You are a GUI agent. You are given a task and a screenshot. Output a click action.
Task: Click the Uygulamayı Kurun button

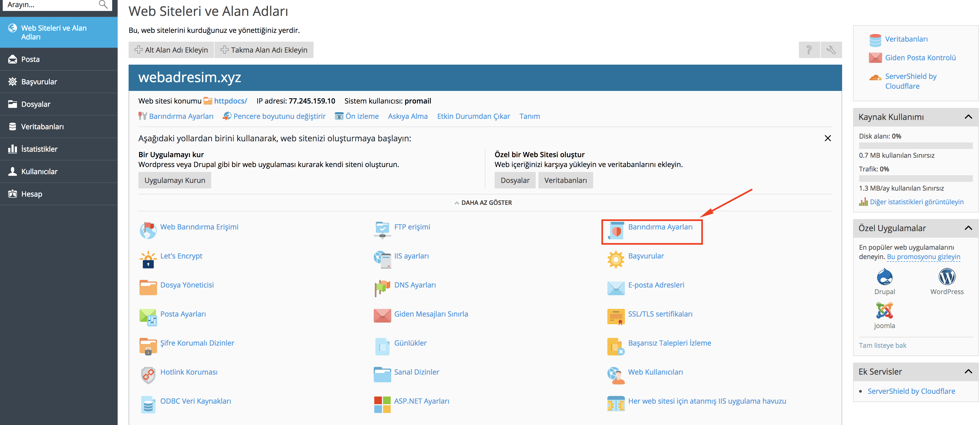(x=175, y=180)
